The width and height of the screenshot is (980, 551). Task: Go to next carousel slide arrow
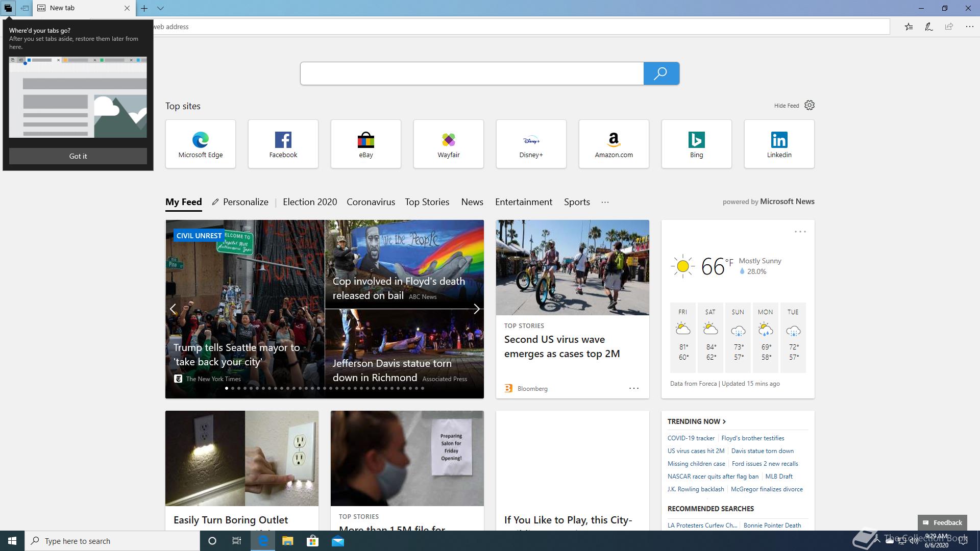(x=476, y=309)
